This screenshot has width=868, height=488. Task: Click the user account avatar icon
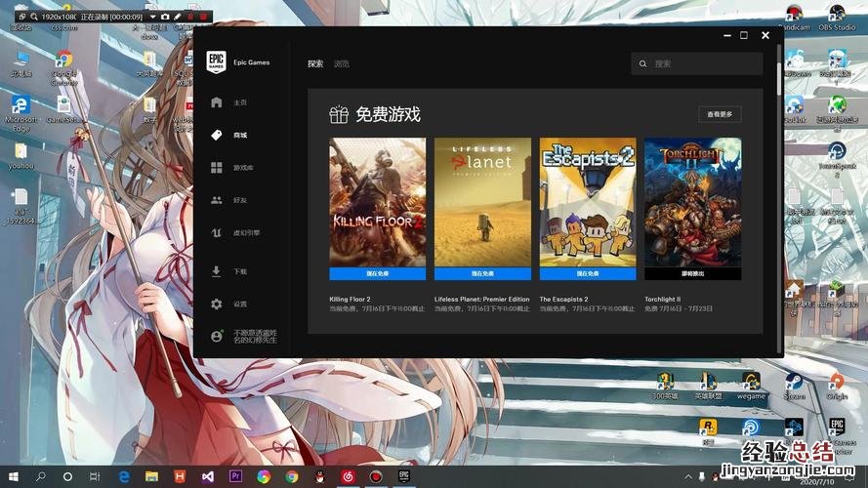tap(217, 336)
